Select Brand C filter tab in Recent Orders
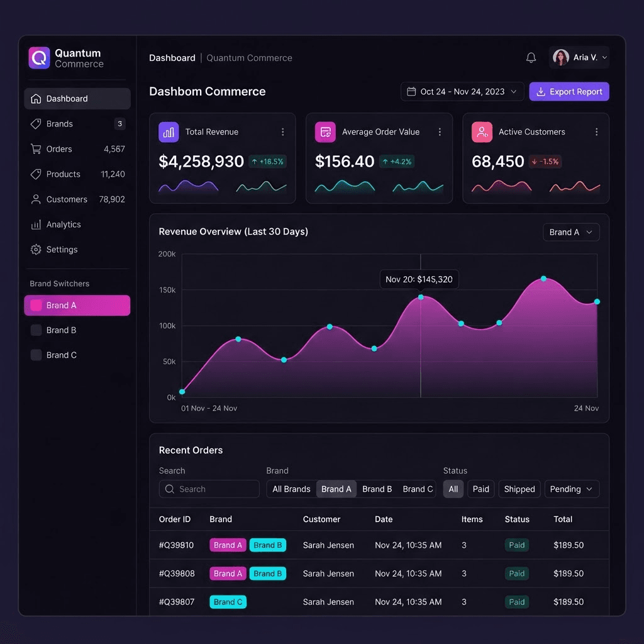The image size is (644, 644). tap(418, 489)
